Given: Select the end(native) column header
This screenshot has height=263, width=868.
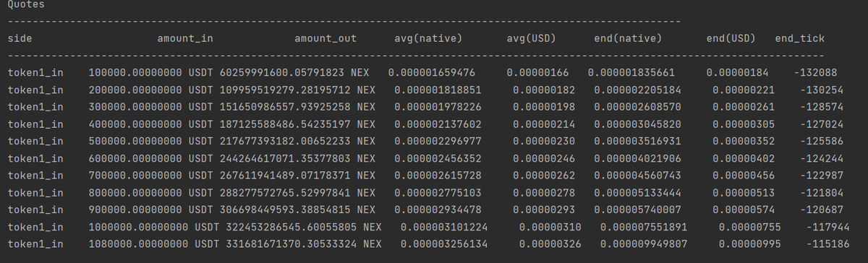Looking at the screenshot, I should click(628, 38).
